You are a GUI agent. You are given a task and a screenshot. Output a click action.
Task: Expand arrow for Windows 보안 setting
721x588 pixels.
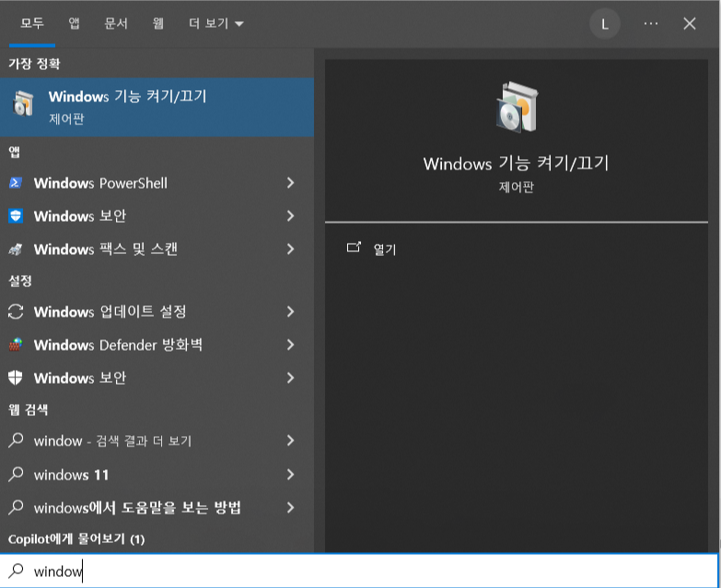[x=290, y=377]
